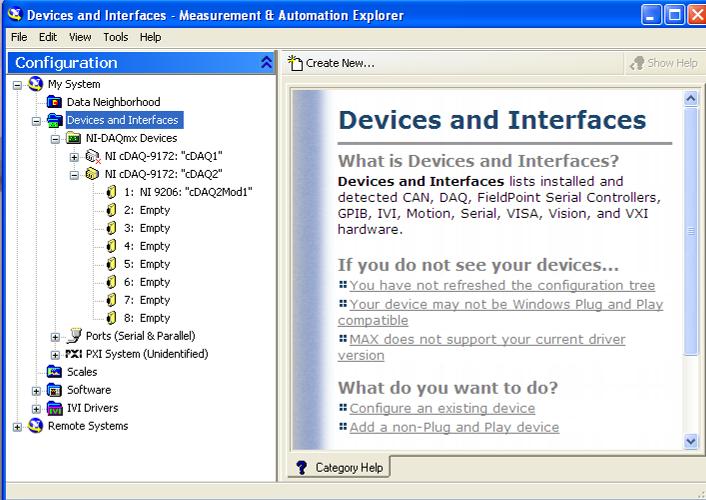Click the cDAQ1 chassis icon with red X

click(x=93, y=156)
